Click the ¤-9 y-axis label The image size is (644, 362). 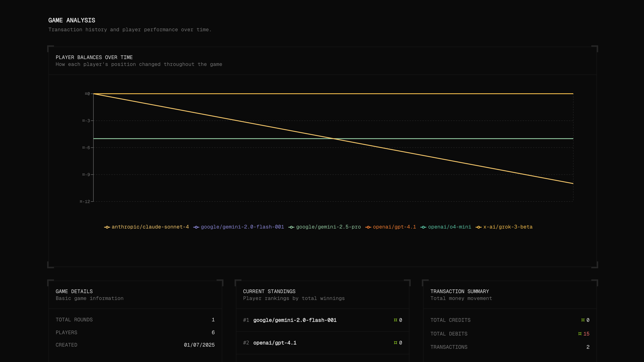(x=86, y=175)
